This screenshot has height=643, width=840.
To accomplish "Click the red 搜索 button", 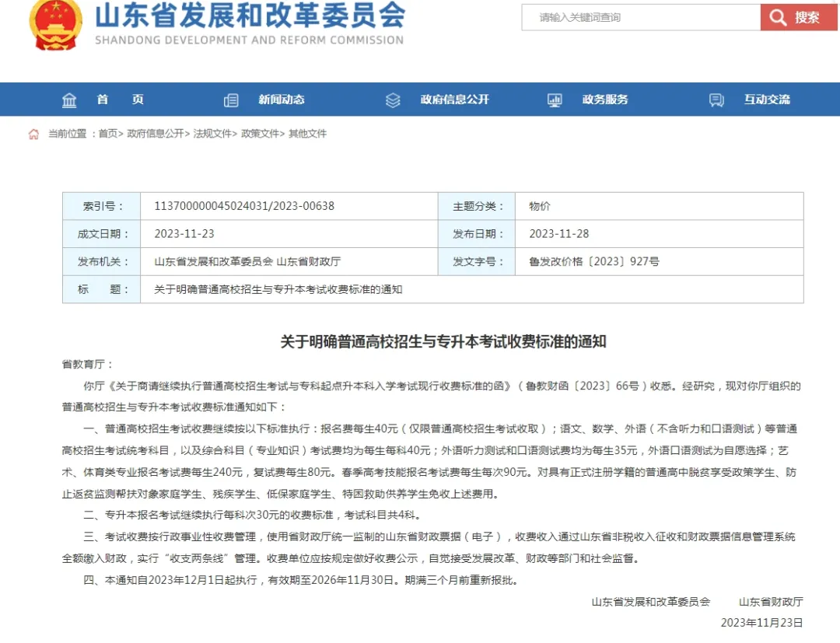I will 798,17.
